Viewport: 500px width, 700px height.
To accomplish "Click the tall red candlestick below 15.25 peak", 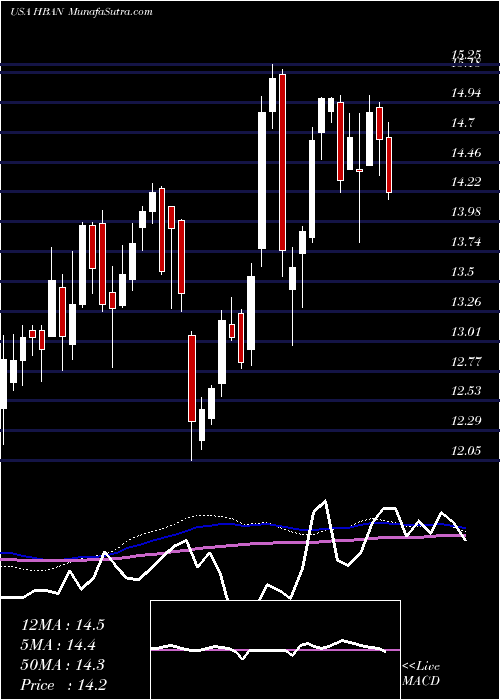I will 282,162.
